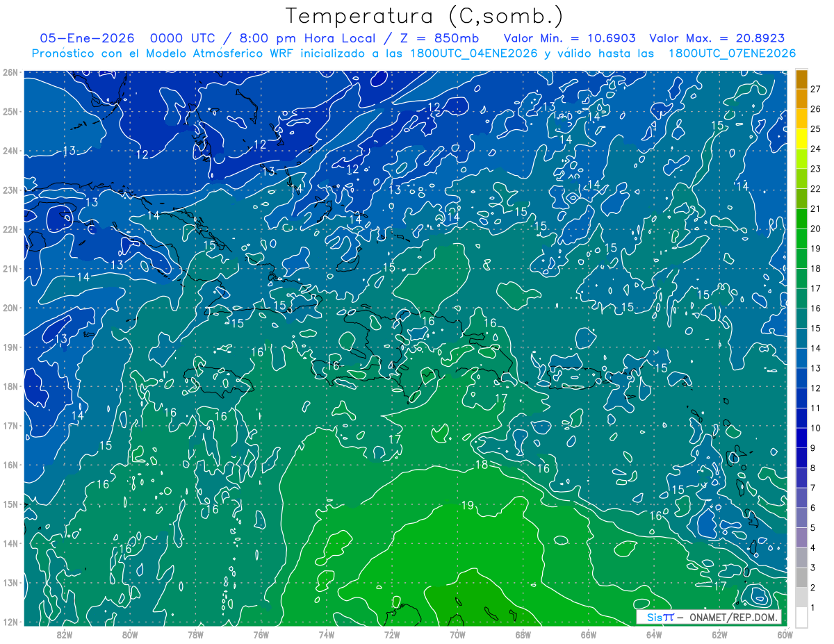Click the 62W longitude label

click(x=719, y=634)
